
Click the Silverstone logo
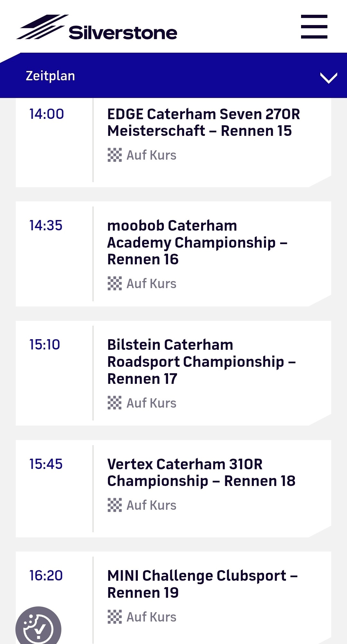(x=97, y=28)
